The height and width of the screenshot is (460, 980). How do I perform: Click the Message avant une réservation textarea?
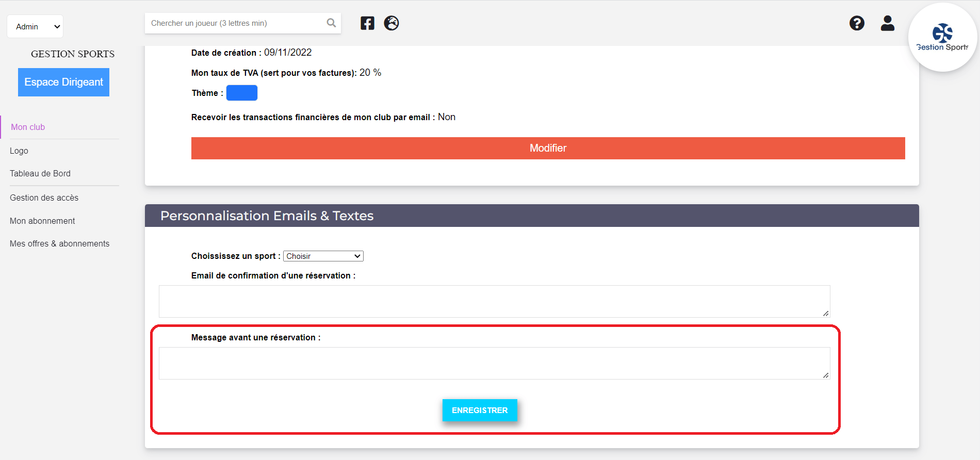[x=495, y=364]
